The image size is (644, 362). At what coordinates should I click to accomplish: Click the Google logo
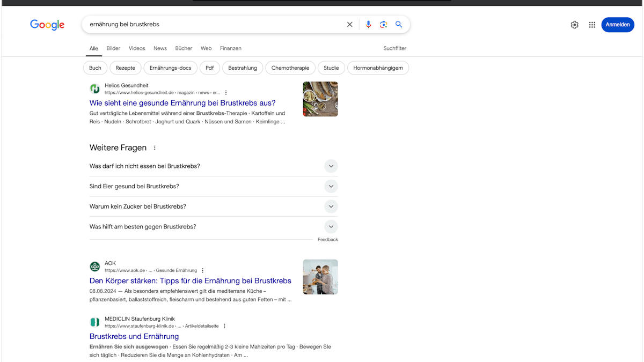(x=47, y=25)
